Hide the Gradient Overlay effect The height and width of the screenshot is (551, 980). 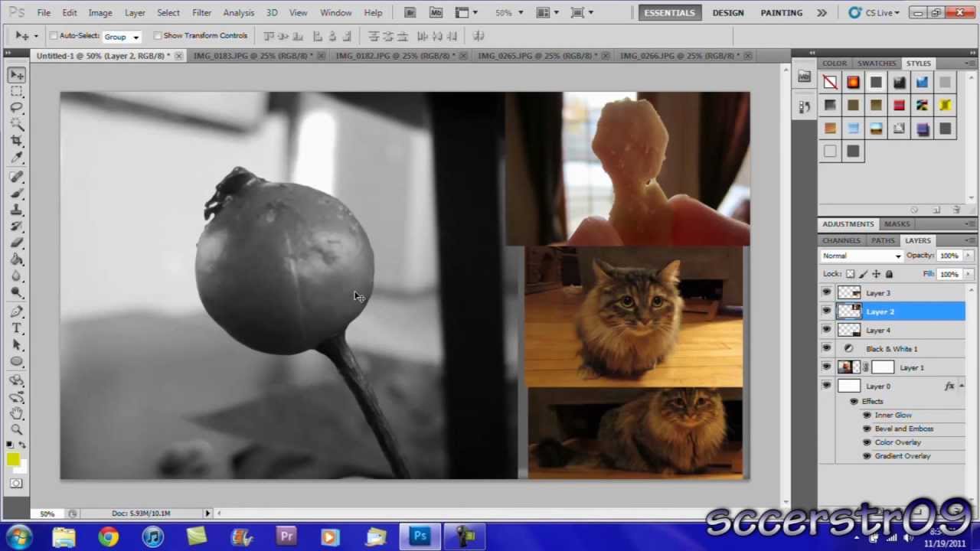[867, 456]
